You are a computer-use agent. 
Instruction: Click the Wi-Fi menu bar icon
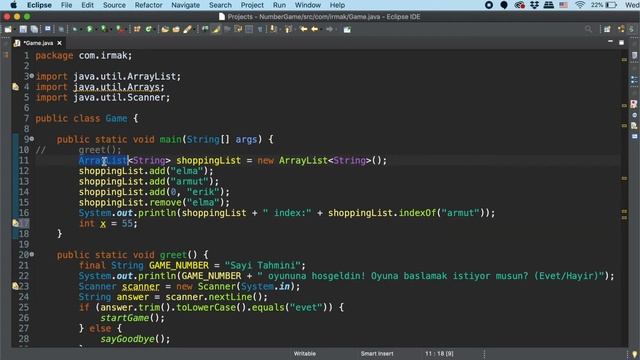coord(580,5)
